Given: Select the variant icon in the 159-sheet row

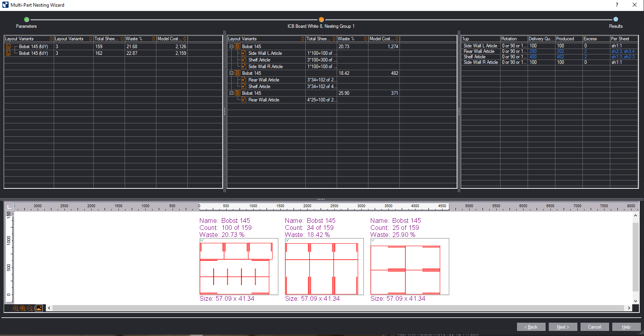Looking at the screenshot, I should tap(9, 46).
